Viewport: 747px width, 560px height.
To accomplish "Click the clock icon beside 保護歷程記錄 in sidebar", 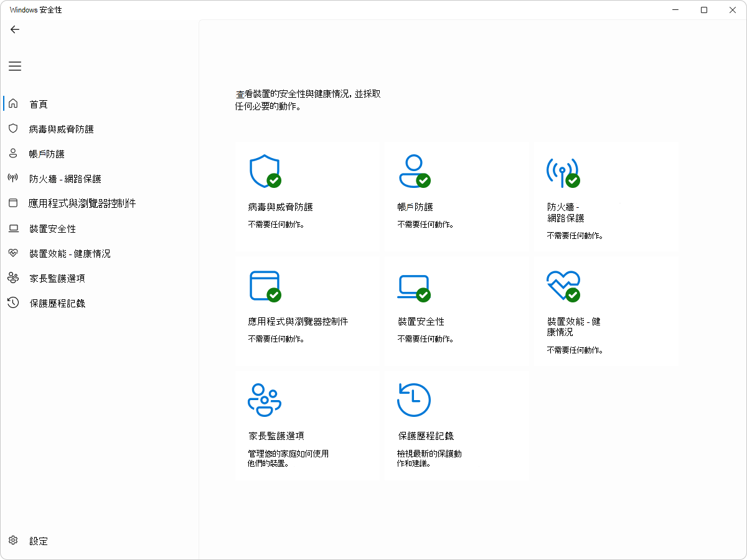I will (13, 303).
